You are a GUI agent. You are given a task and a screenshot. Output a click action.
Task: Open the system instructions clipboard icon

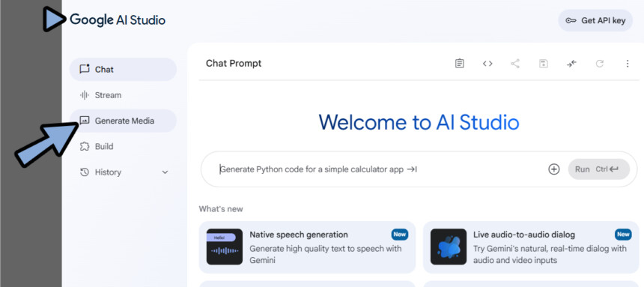(460, 64)
